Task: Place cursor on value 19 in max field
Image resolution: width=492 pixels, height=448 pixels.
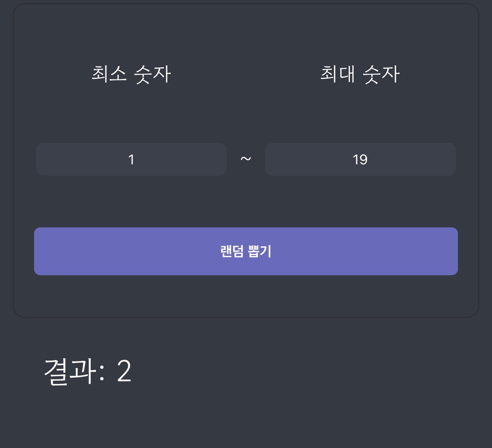Action: (360, 160)
